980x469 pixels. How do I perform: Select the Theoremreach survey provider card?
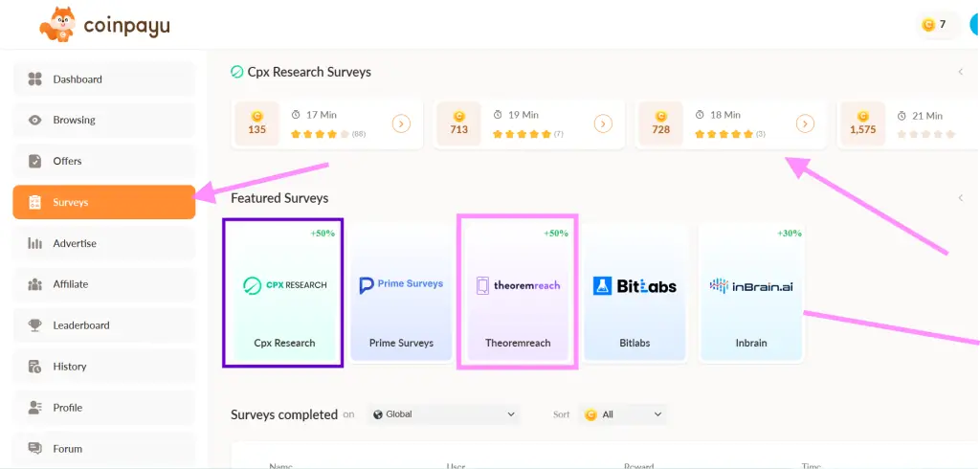tap(518, 293)
